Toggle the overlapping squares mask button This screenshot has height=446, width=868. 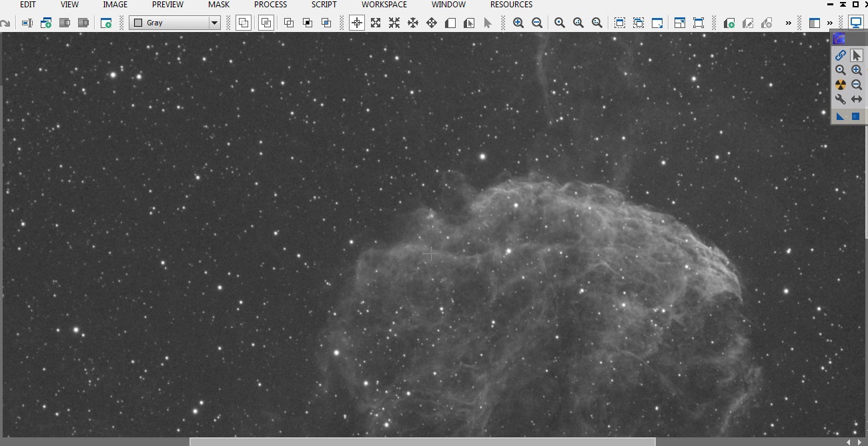244,23
